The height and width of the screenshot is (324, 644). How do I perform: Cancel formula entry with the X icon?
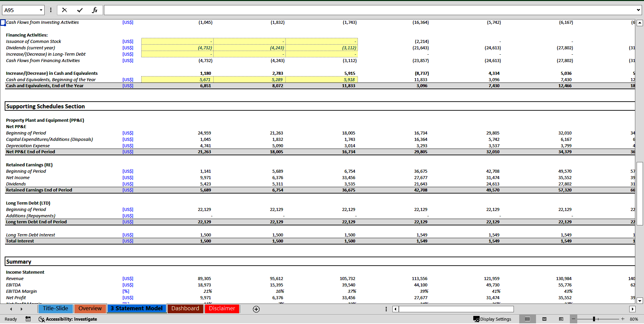(x=64, y=10)
